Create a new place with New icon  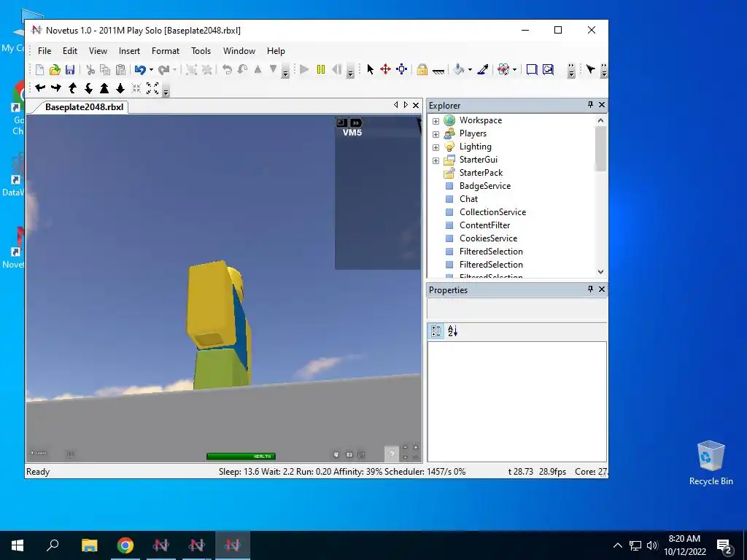pyautogui.click(x=40, y=69)
